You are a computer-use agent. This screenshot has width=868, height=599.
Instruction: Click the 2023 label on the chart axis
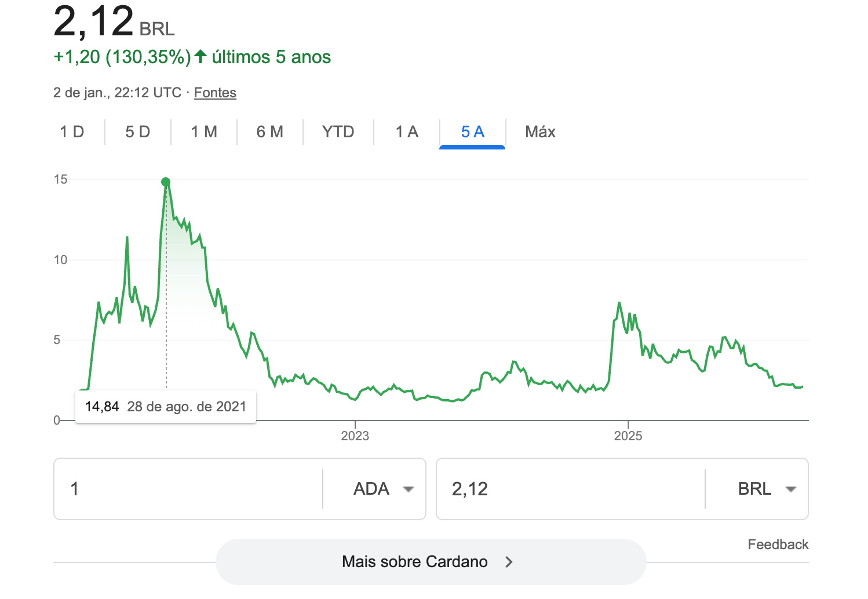pos(355,436)
